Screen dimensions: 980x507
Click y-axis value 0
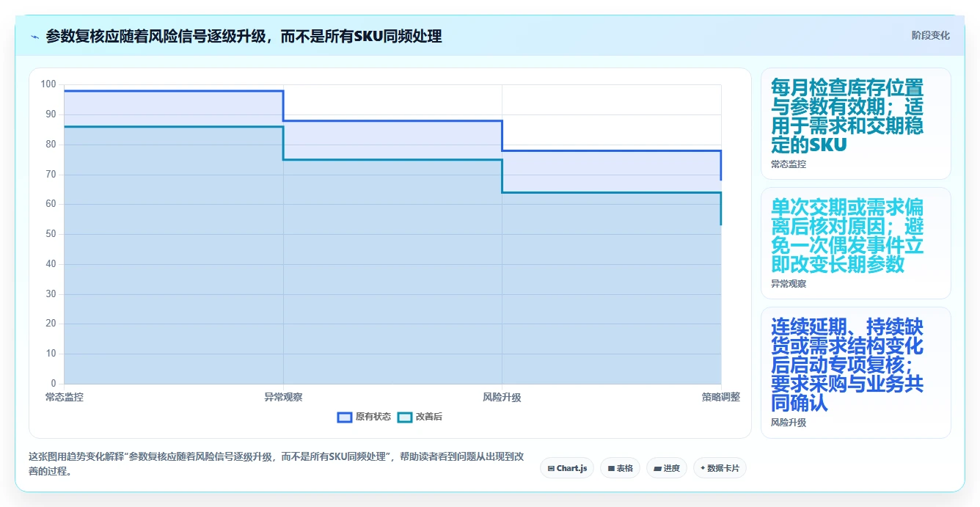pos(53,384)
